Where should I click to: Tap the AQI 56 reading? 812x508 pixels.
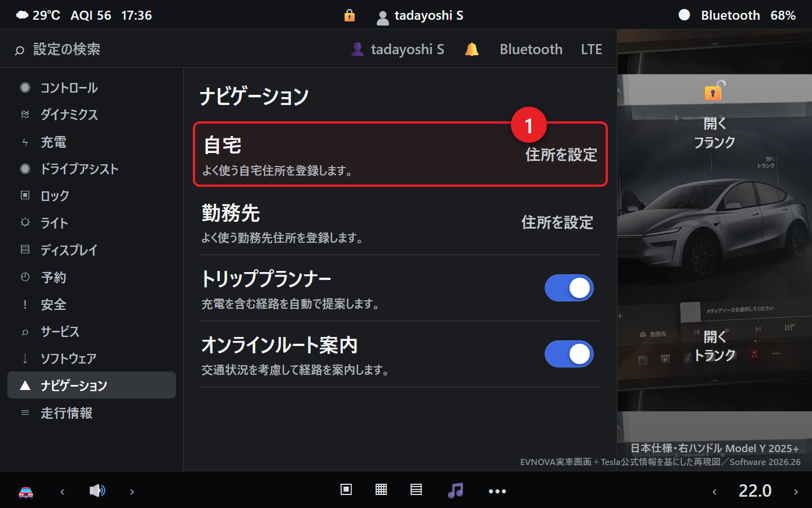click(x=91, y=15)
